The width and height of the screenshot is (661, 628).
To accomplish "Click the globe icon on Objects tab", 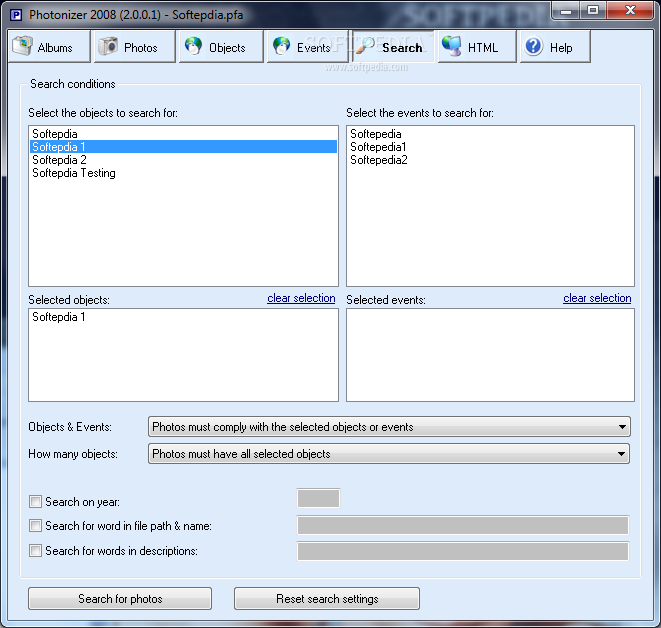I will [193, 46].
